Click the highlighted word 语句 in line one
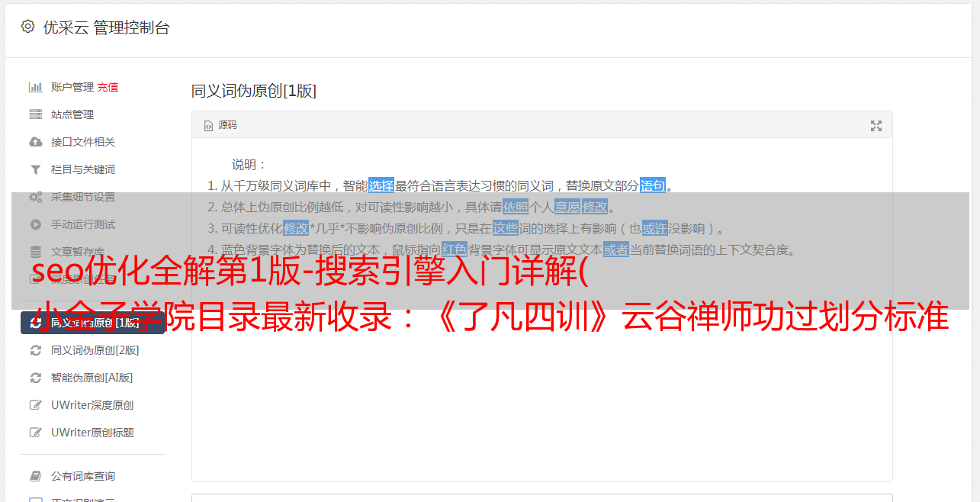This screenshot has height=502, width=980. click(653, 185)
